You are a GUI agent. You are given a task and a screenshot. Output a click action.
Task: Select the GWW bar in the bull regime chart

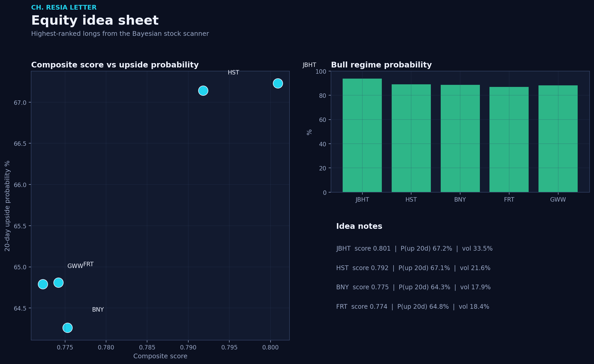(x=558, y=139)
